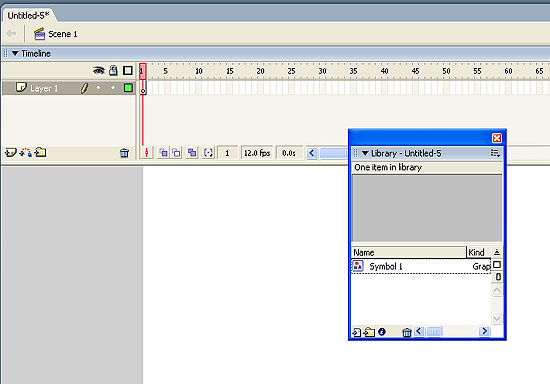Click the 0.0s elapsed time box
The image size is (550, 384).
click(289, 153)
